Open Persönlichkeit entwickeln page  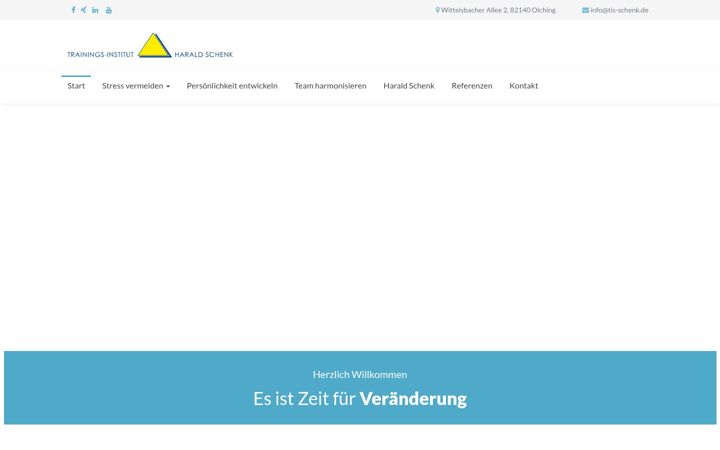(232, 85)
